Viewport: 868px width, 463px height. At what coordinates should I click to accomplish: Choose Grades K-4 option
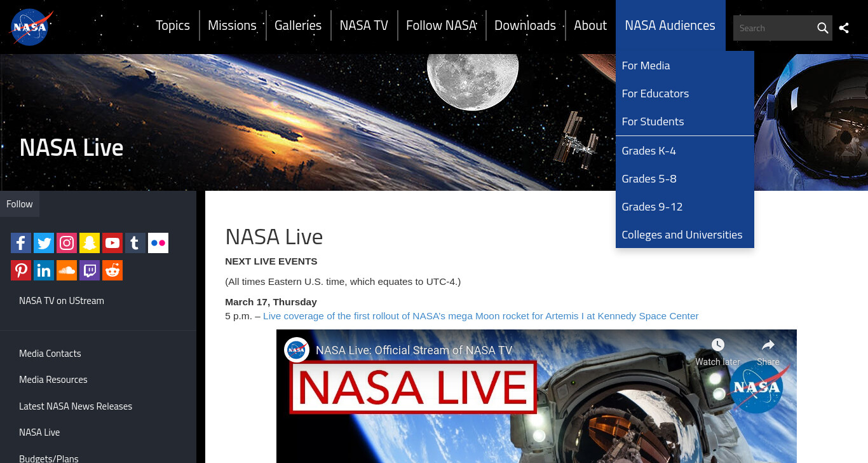coord(685,151)
